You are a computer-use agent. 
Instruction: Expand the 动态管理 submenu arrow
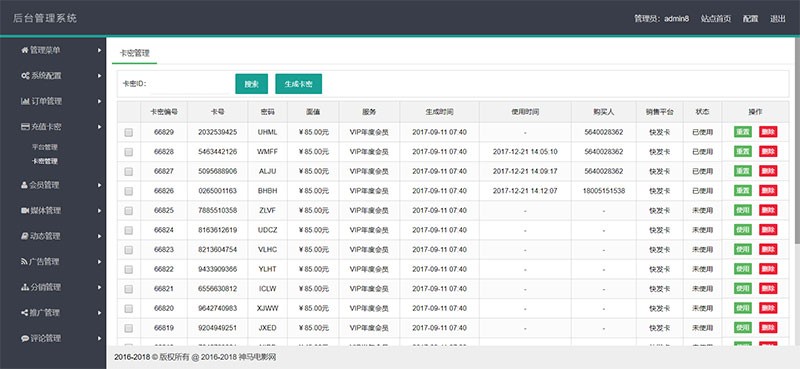(x=99, y=236)
